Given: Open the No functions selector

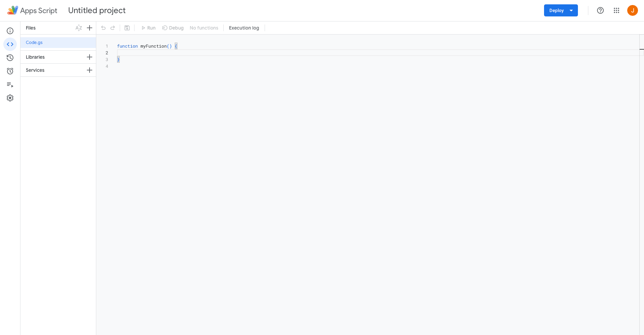Looking at the screenshot, I should coord(204,28).
